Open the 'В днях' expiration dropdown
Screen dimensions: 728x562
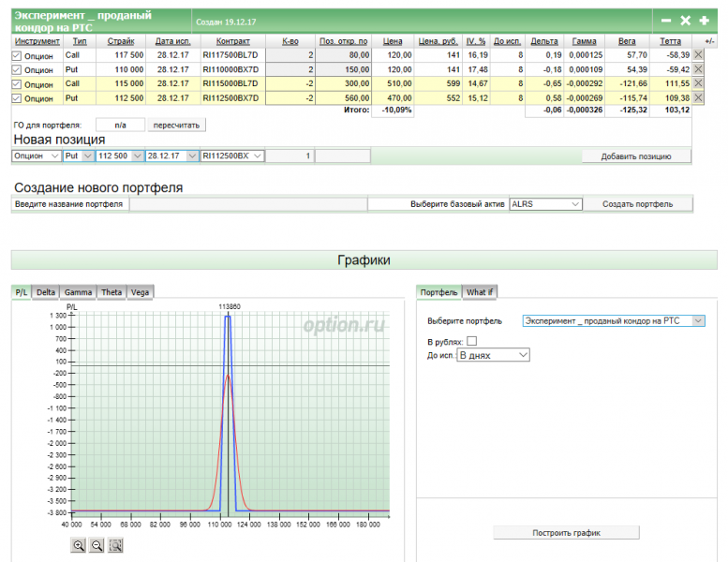click(492, 355)
